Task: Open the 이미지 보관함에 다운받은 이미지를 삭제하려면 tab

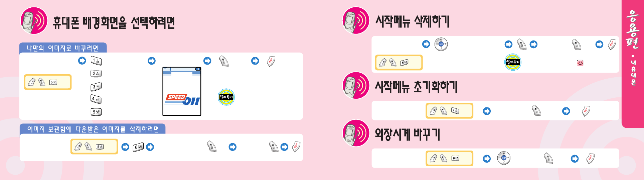Action: click(93, 129)
